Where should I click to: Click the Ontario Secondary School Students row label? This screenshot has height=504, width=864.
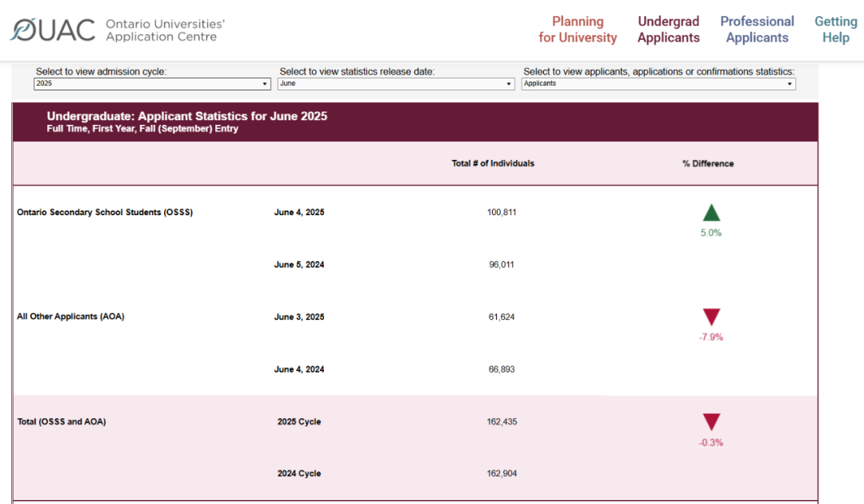[x=105, y=212]
